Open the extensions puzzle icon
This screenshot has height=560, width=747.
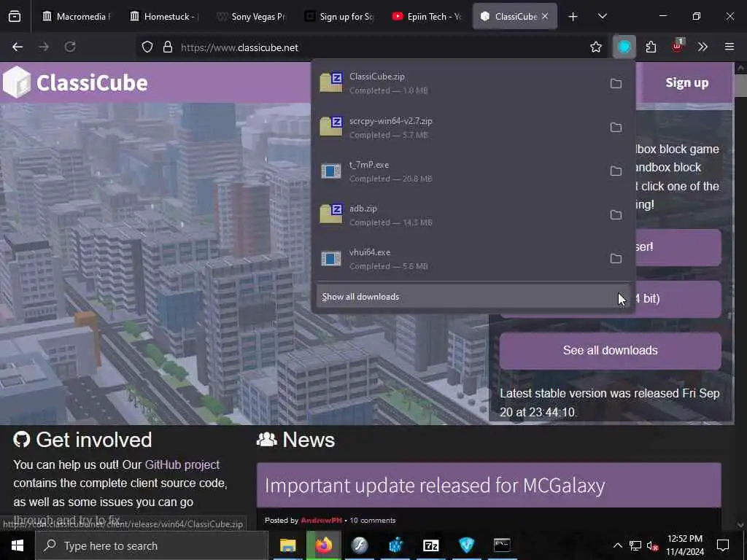click(x=651, y=47)
